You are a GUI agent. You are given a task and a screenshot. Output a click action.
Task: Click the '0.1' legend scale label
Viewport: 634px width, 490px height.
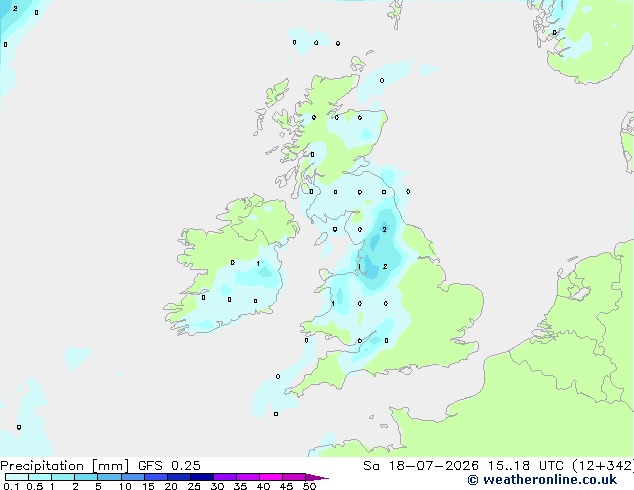coord(11,486)
